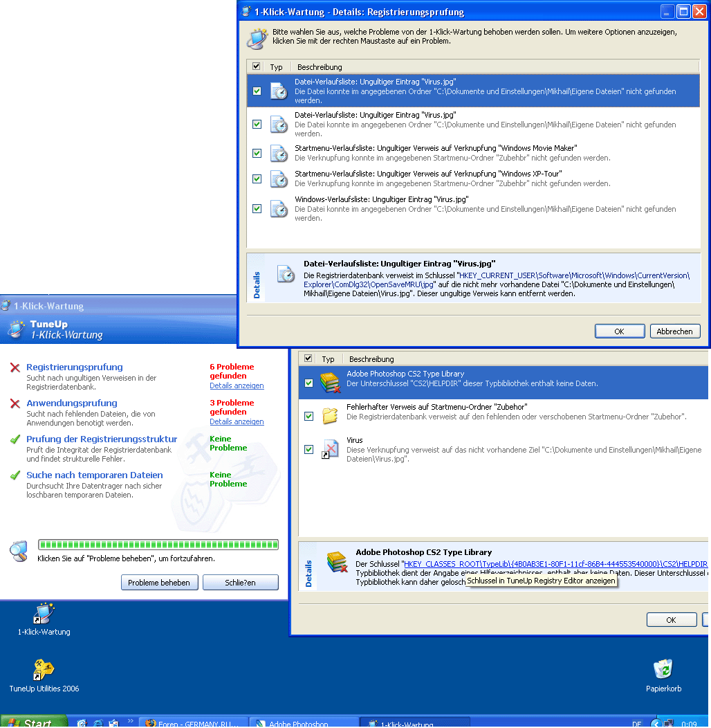The image size is (711, 728).
Task: Click the broken shortcut icon beside the Virus entry
Action: tap(331, 449)
